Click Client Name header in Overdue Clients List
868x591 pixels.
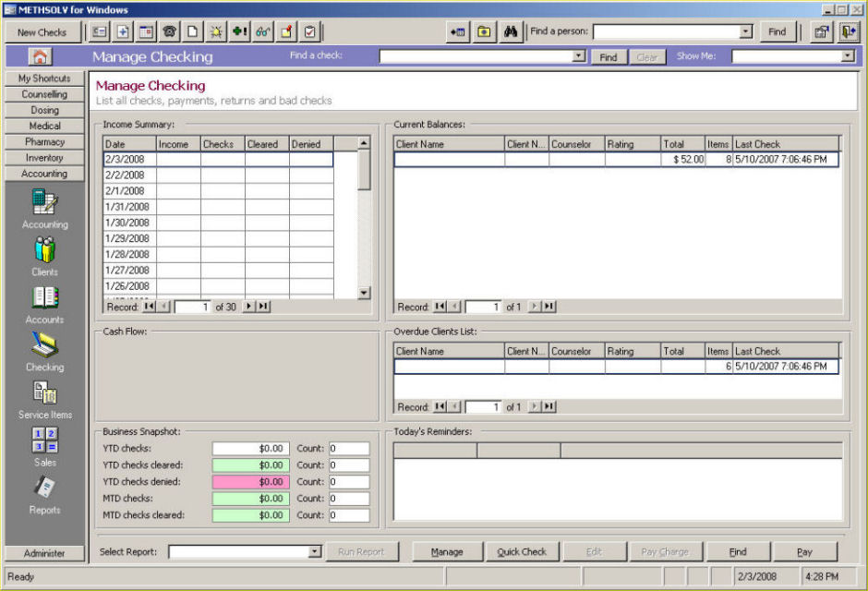tap(450, 351)
